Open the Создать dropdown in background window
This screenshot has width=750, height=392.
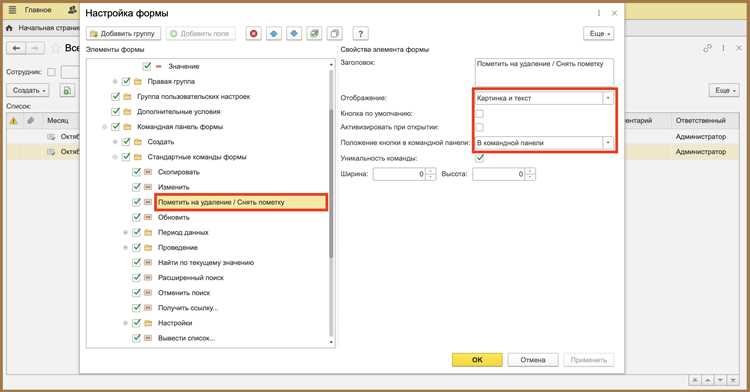coord(28,90)
